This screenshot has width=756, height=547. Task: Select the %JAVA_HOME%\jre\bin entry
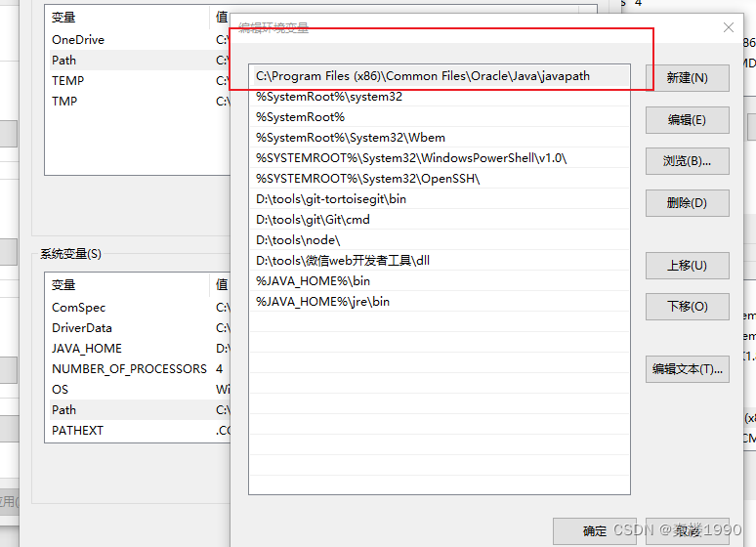point(440,302)
